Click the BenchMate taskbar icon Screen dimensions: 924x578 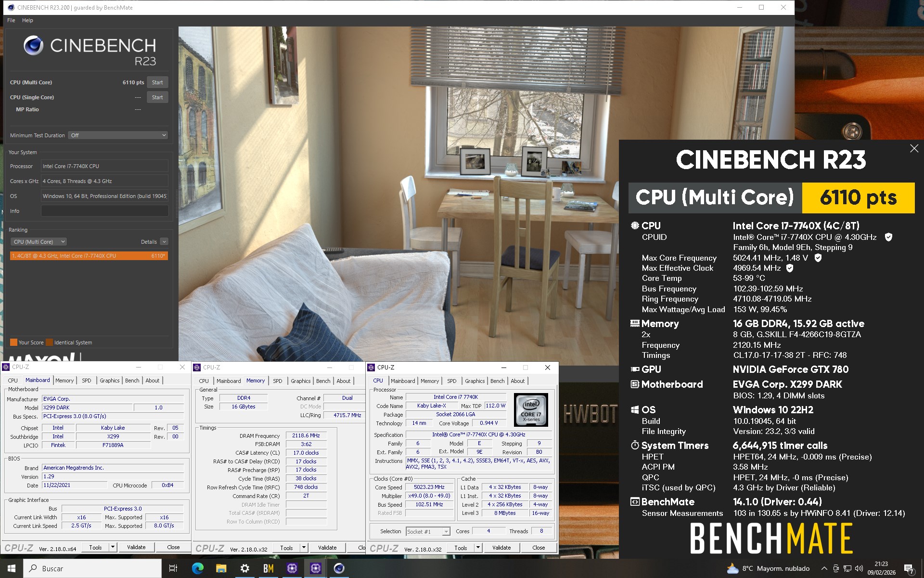tap(269, 568)
